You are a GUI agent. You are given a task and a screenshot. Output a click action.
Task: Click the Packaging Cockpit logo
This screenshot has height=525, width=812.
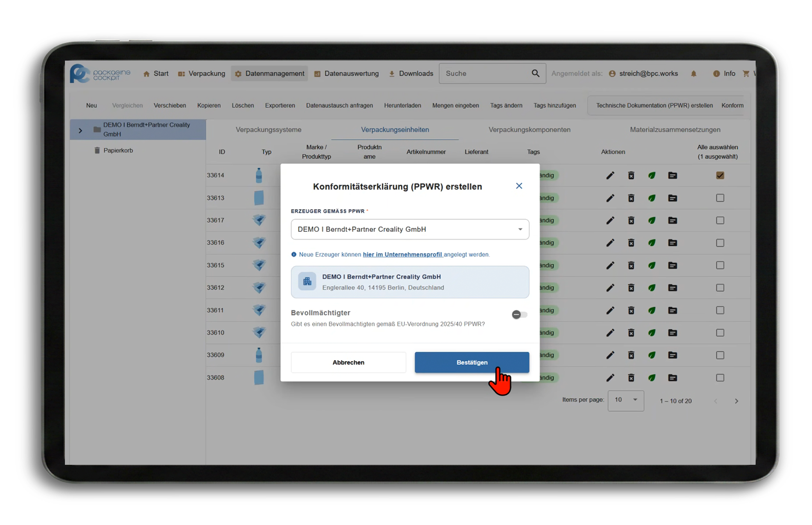click(x=100, y=74)
